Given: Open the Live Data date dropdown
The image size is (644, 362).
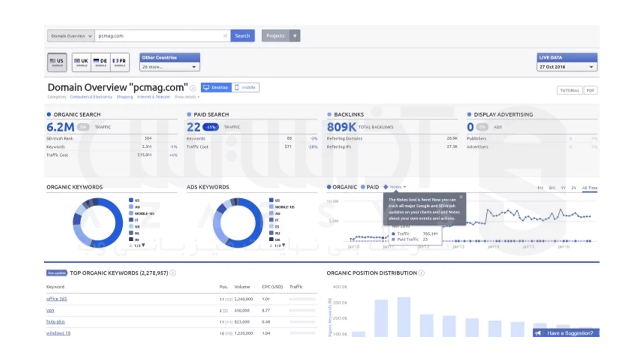Looking at the screenshot, I should 567,67.
